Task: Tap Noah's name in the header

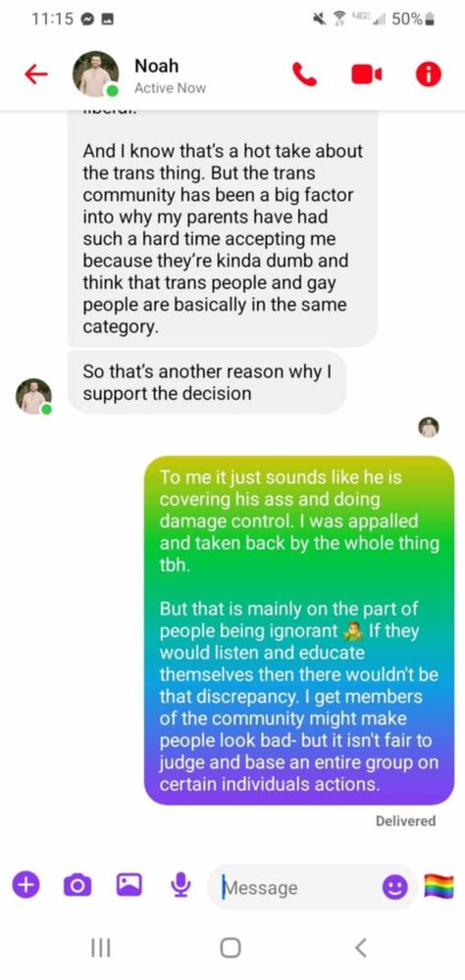Action: (x=156, y=66)
